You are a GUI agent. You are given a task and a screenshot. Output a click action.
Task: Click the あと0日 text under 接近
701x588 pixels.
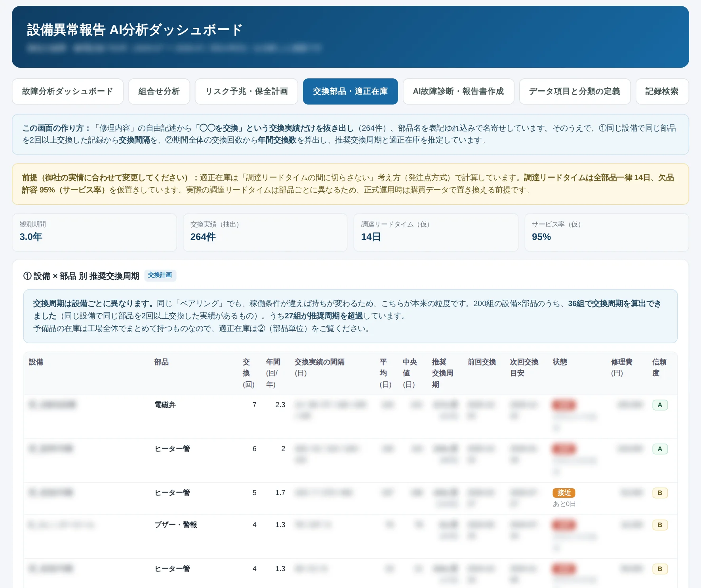point(564,504)
